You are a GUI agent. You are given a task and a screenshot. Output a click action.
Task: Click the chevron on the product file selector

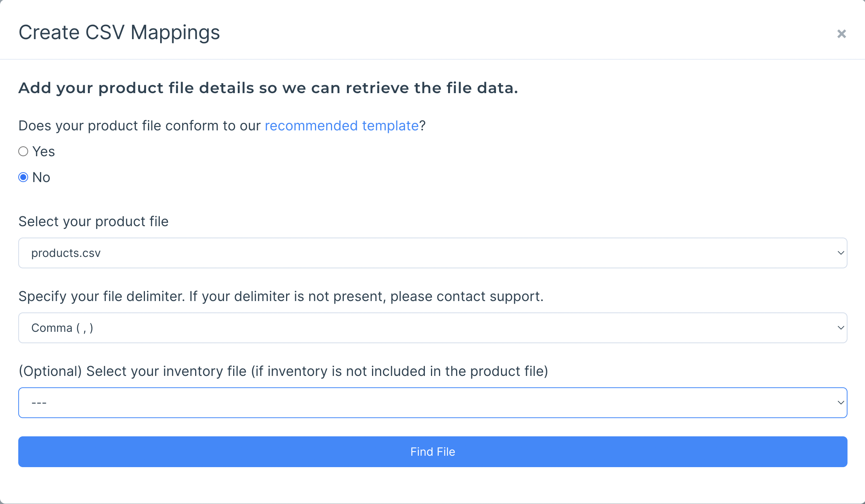click(841, 253)
